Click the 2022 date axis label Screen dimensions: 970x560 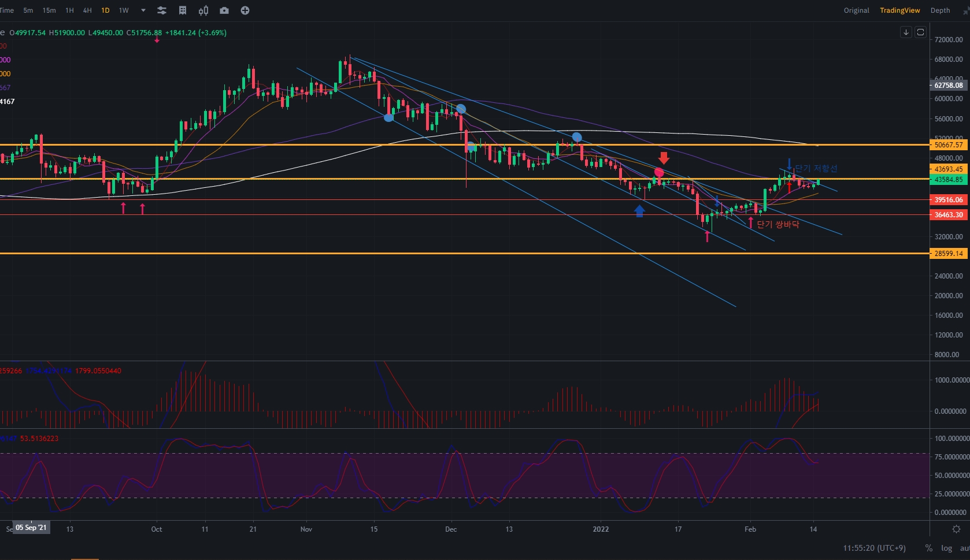tap(601, 529)
